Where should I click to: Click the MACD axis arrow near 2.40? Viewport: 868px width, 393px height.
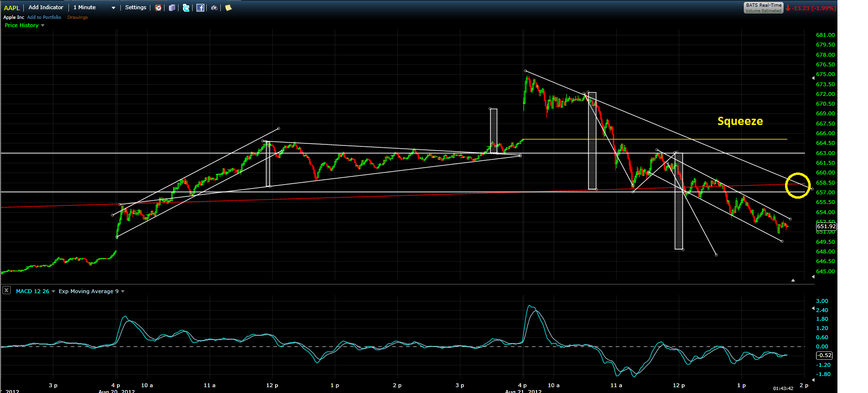(813, 309)
